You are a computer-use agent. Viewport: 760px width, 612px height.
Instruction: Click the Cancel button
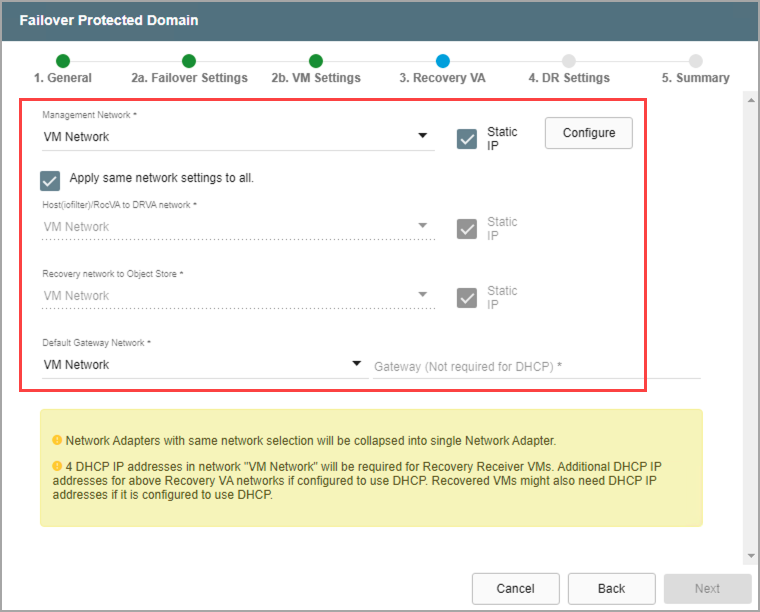tap(515, 588)
